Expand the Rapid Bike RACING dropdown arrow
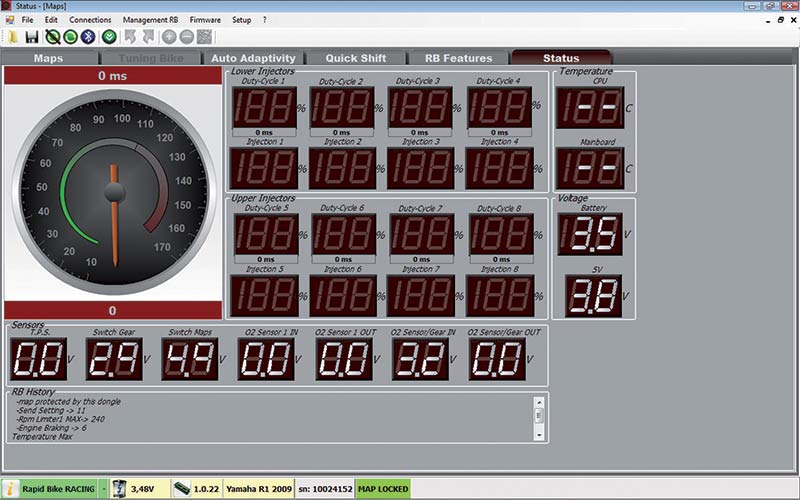This screenshot has width=800, height=500. pos(103,488)
